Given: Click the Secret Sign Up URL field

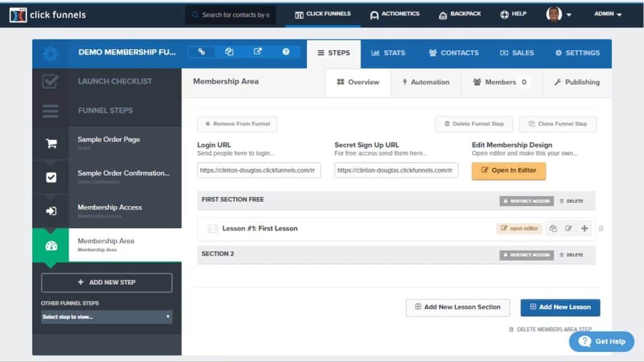Looking at the screenshot, I should [x=396, y=170].
